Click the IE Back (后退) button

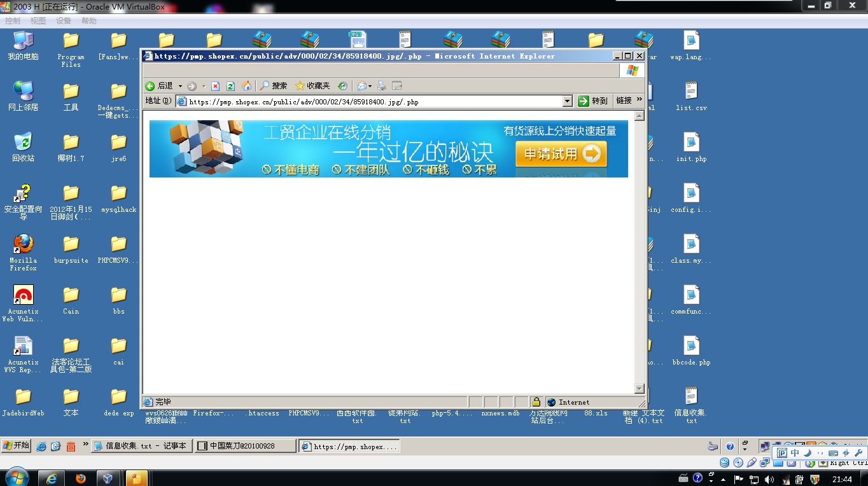pyautogui.click(x=159, y=86)
